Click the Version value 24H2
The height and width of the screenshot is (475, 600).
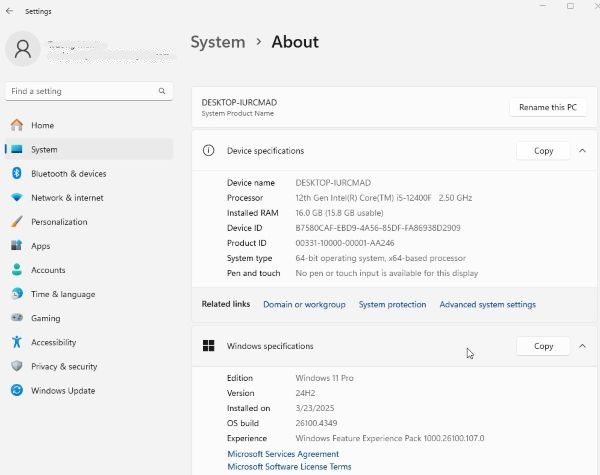point(305,393)
